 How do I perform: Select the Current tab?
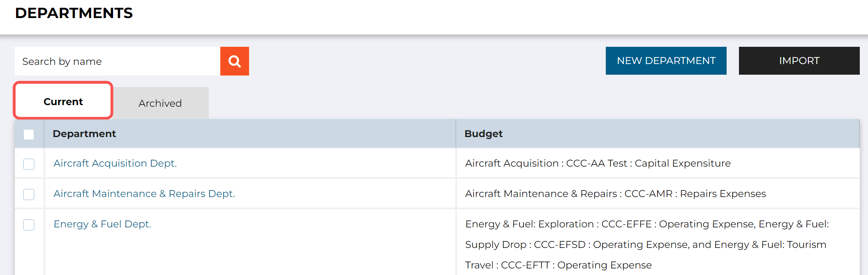click(63, 101)
